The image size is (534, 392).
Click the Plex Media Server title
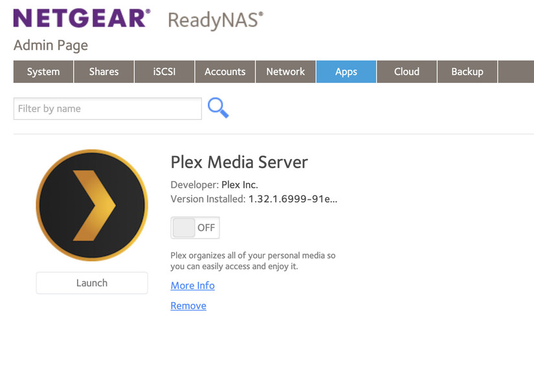[239, 162]
